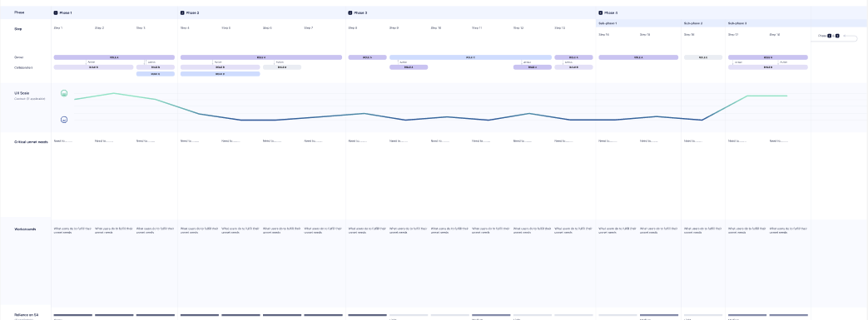The height and width of the screenshot is (320, 868).
Task: Click the Step 7 label
Action: click(x=309, y=27)
